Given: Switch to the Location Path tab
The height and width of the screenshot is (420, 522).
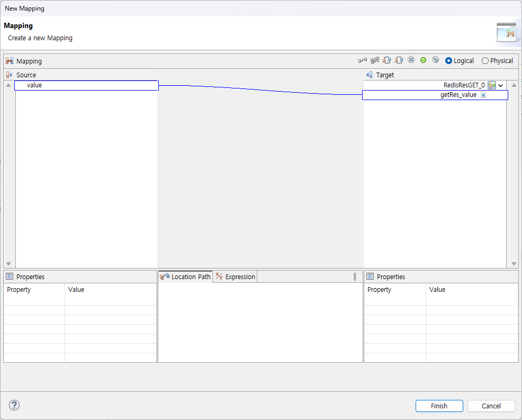Looking at the screenshot, I should (185, 276).
